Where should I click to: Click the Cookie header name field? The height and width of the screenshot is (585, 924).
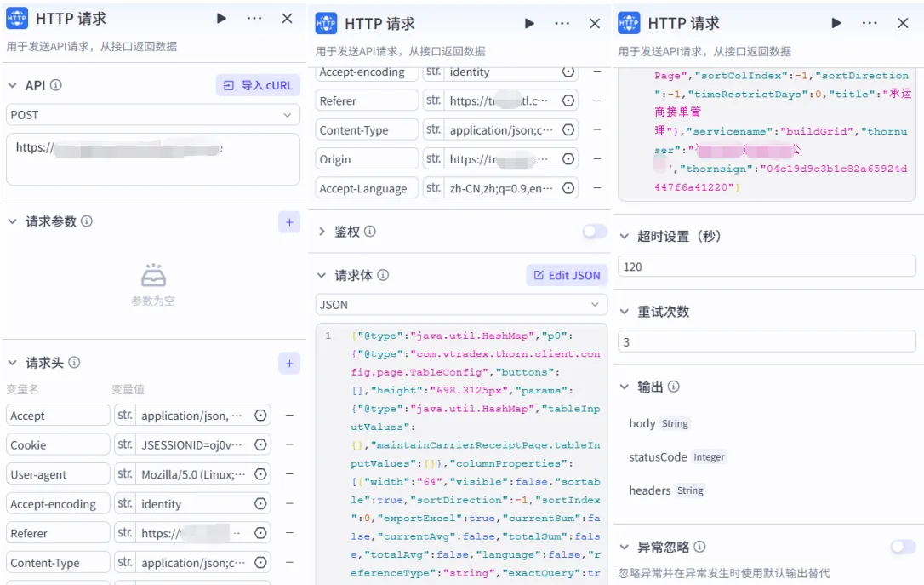(58, 444)
